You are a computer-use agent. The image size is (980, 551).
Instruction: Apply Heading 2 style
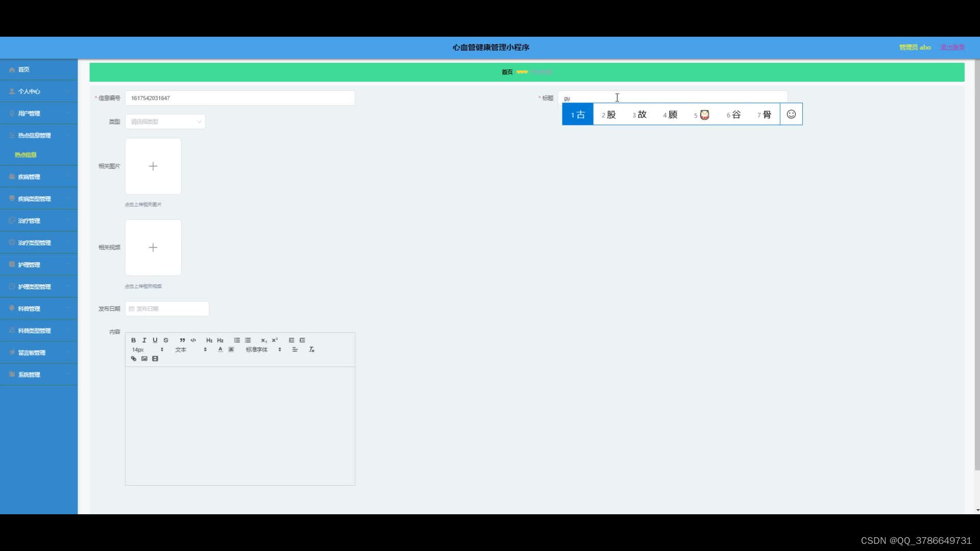pos(220,340)
